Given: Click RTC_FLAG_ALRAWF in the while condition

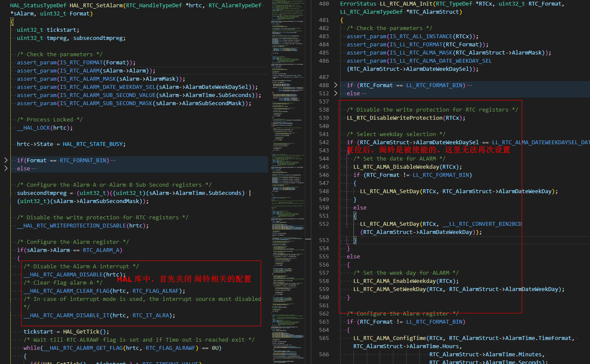Looking at the screenshot, I should tap(171, 348).
